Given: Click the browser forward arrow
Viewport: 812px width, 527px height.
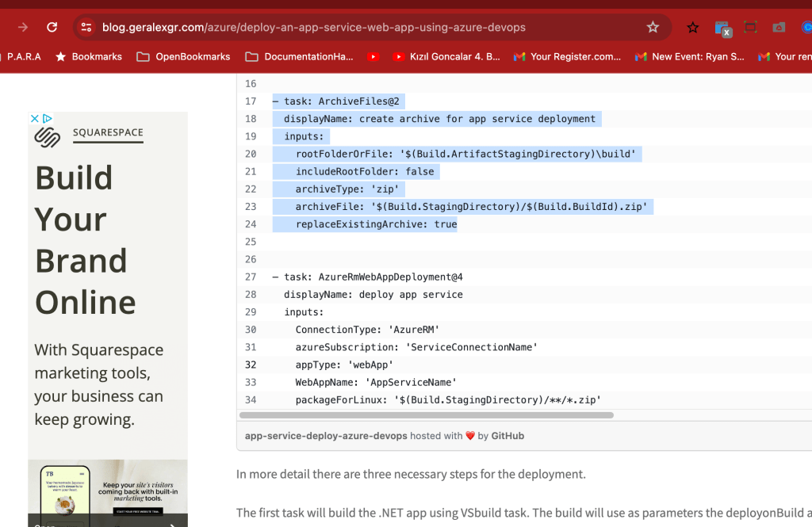Looking at the screenshot, I should [x=23, y=27].
